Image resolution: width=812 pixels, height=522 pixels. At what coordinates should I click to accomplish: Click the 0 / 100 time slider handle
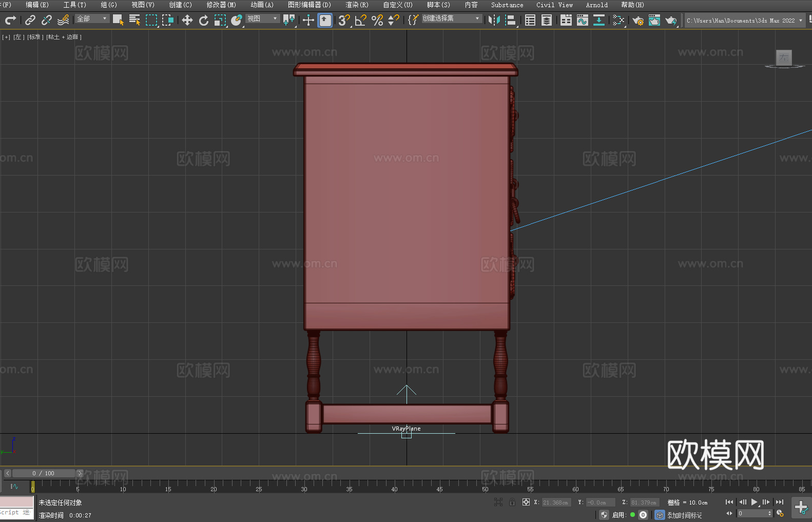44,473
